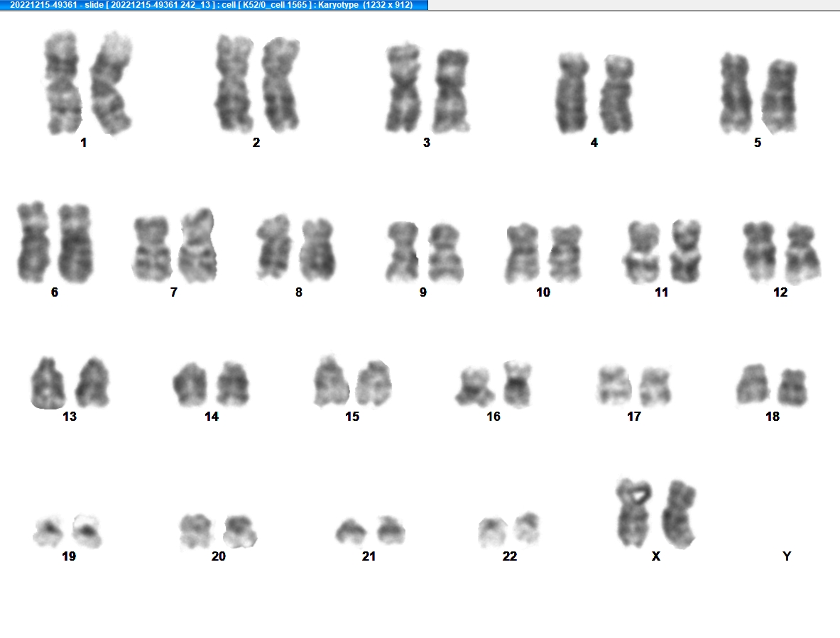Click the label number 1
The height and width of the screenshot is (638, 840).
84,143
